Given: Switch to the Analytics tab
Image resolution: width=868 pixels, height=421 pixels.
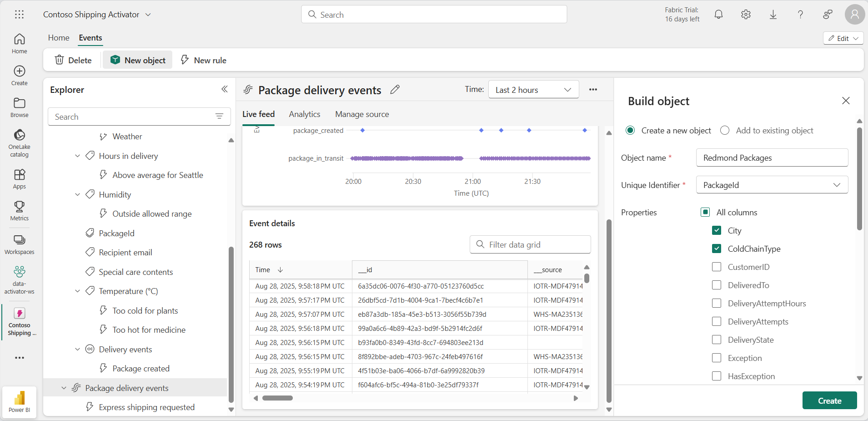Looking at the screenshot, I should (304, 114).
